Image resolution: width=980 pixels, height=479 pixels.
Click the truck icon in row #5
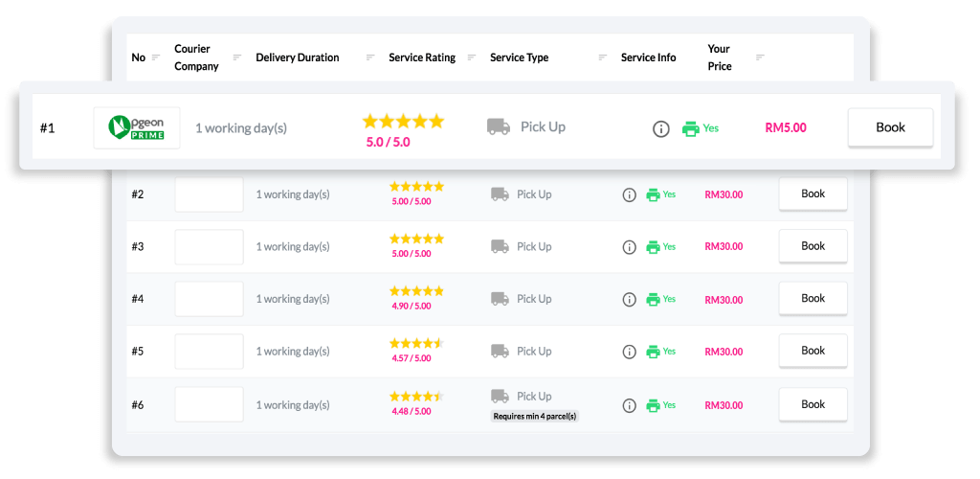[500, 352]
